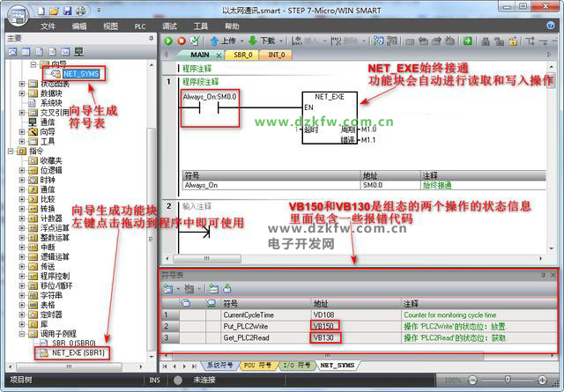The width and height of the screenshot is (564, 392).
Task: Expand the 数据块 tree node
Action: coord(22,92)
